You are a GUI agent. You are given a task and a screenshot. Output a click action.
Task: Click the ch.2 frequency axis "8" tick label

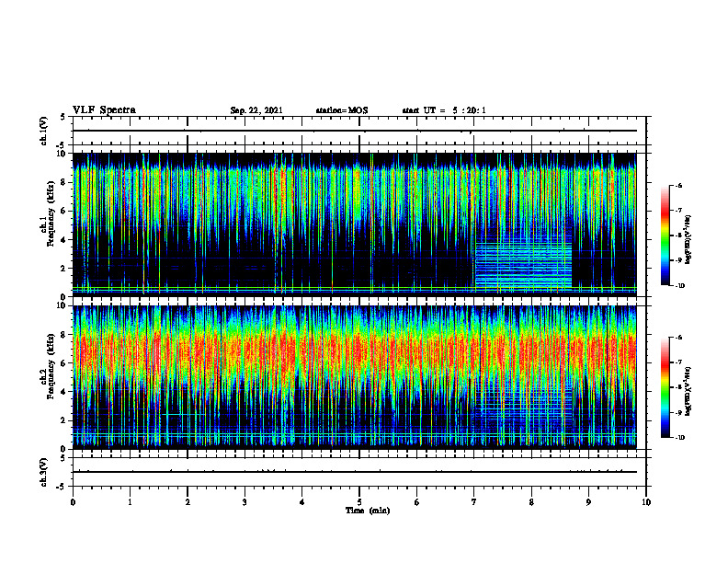[x=65, y=335]
